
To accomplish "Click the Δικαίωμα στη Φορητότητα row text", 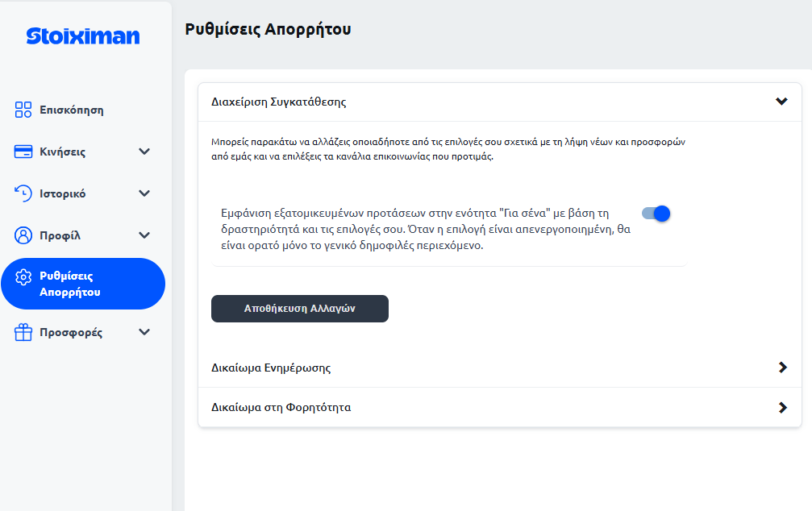I will click(x=281, y=408).
